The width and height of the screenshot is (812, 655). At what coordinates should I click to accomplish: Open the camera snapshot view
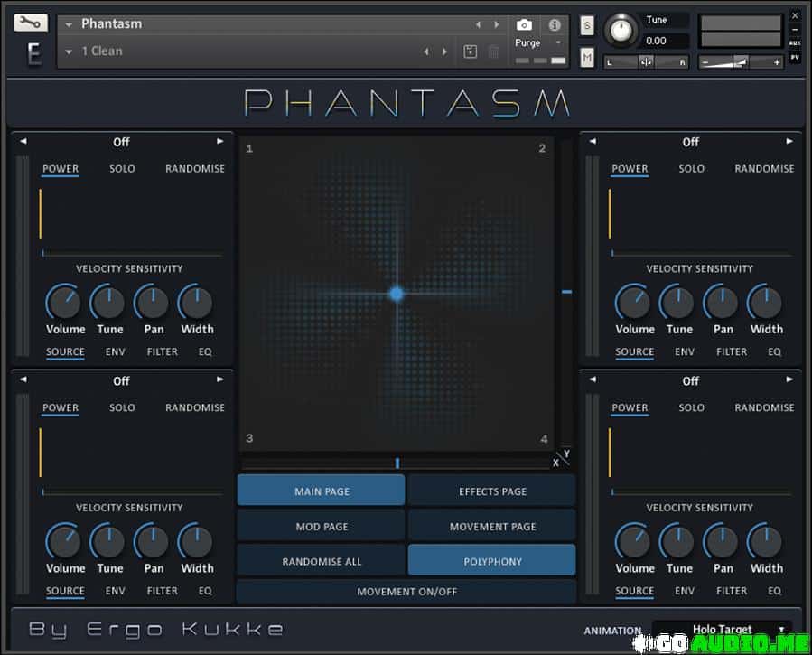(x=524, y=25)
